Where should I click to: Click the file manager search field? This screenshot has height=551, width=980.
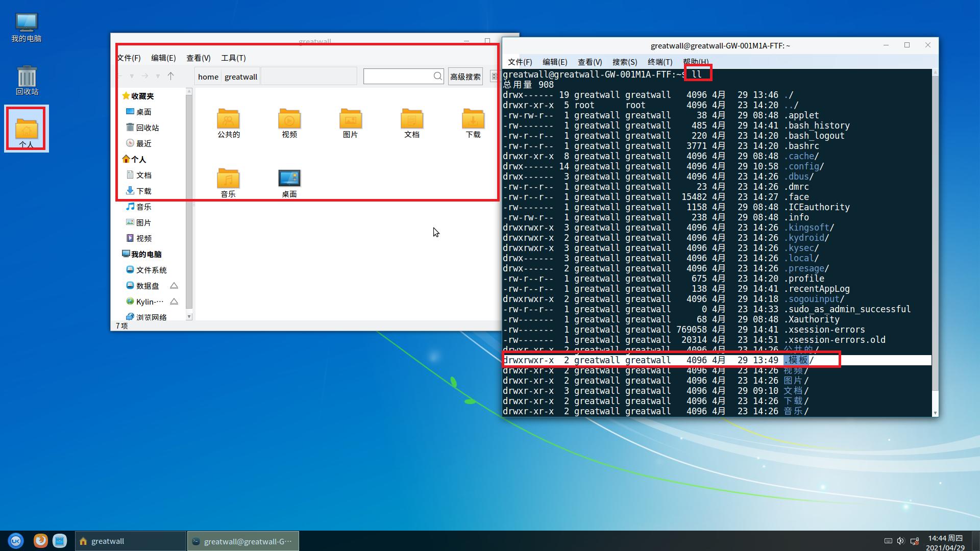(398, 77)
